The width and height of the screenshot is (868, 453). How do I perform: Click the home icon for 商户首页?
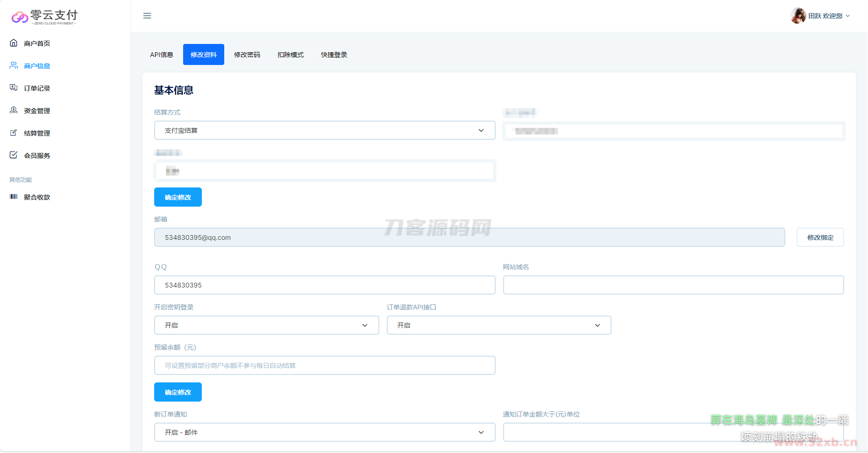tap(14, 43)
